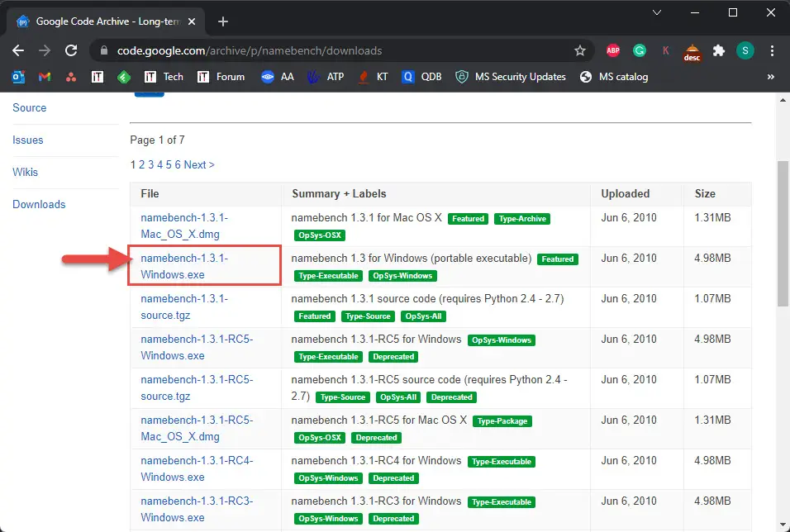
Task: Open the ATP bookmark
Action: click(x=326, y=77)
